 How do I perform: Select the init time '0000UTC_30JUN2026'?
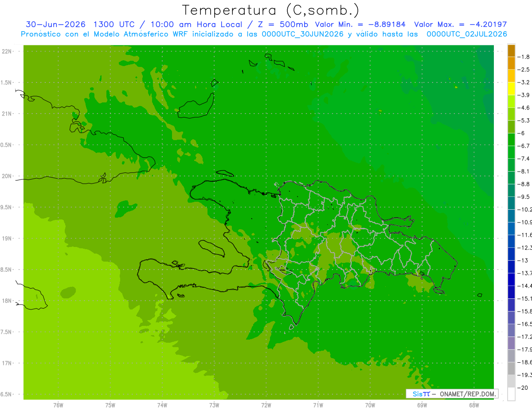[302, 34]
